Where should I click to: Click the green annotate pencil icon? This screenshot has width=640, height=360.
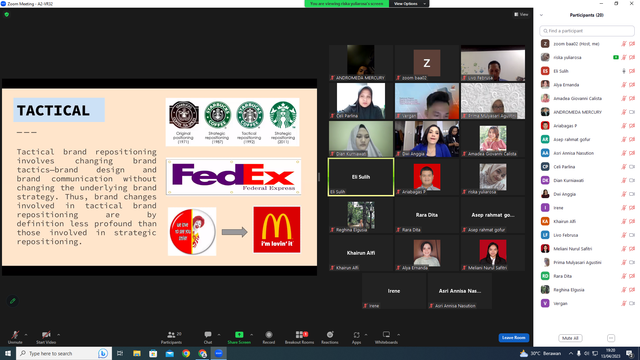tap(13, 301)
